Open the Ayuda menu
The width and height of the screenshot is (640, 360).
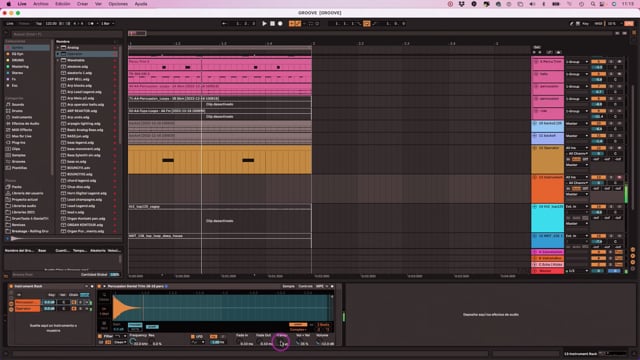point(141,4)
